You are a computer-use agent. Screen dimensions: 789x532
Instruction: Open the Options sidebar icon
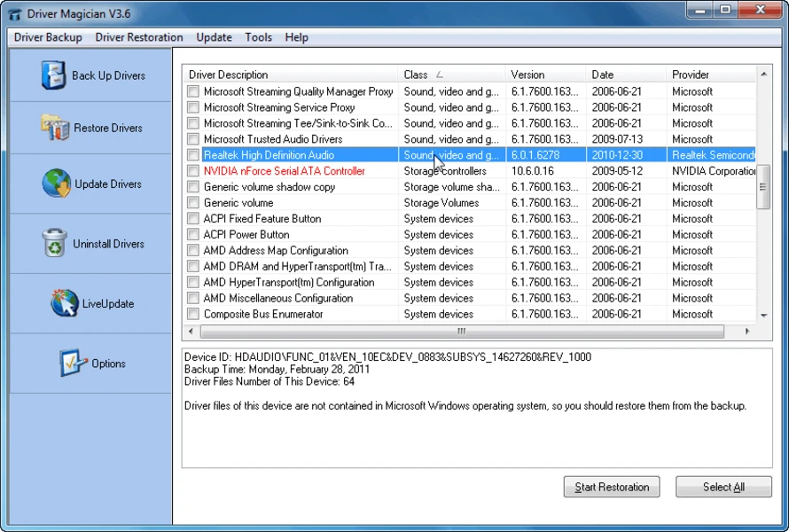(73, 364)
